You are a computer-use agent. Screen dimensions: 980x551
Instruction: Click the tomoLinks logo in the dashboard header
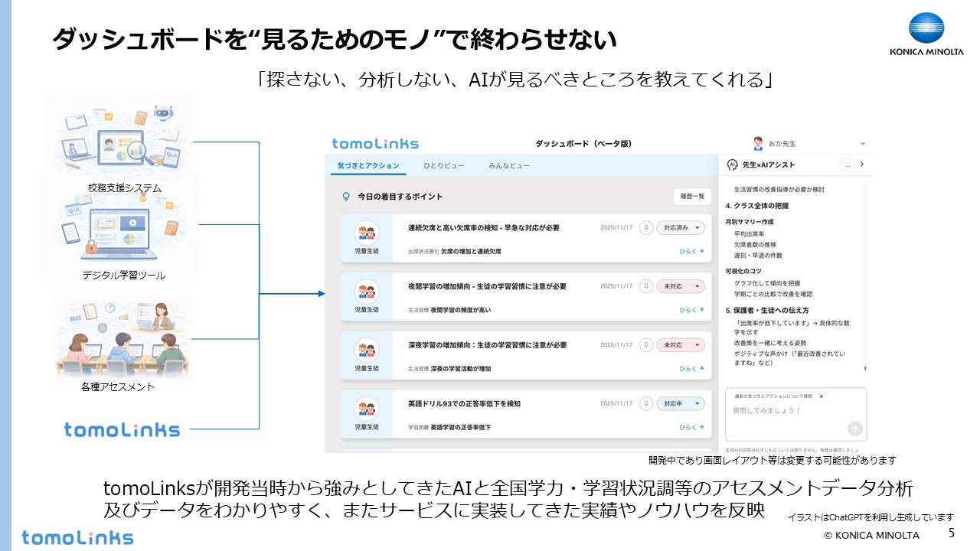coord(375,143)
